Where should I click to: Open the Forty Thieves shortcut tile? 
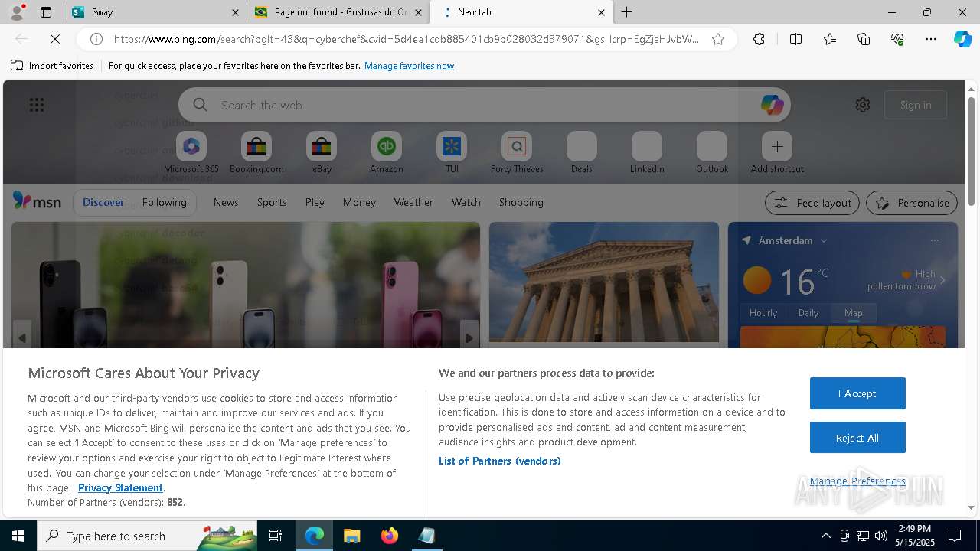click(517, 152)
